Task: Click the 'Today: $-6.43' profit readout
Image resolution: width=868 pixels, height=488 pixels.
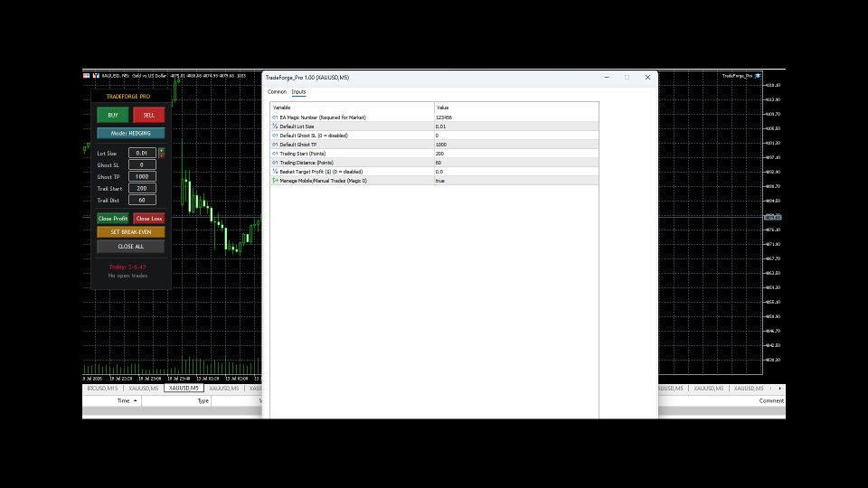Action: point(127,267)
